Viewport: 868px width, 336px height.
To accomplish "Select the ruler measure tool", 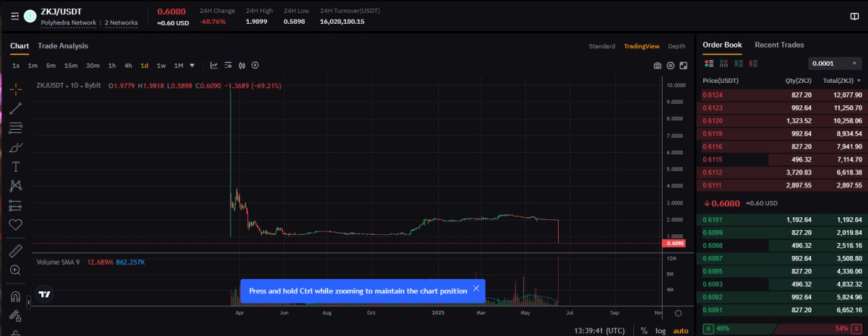I will point(16,250).
